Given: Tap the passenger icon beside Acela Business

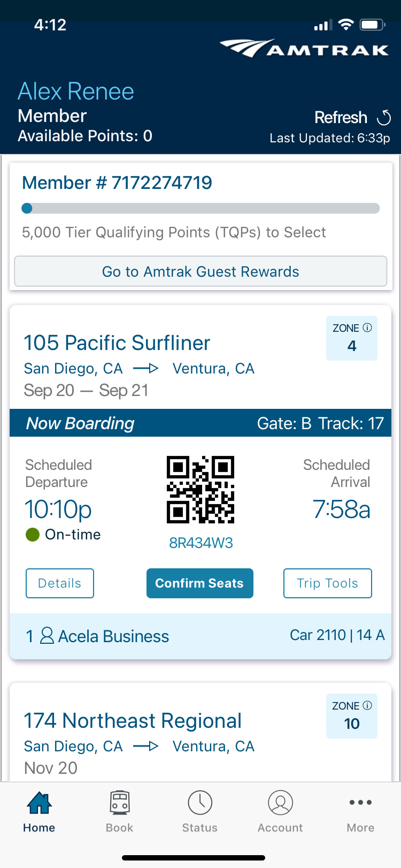Looking at the screenshot, I should [x=47, y=636].
